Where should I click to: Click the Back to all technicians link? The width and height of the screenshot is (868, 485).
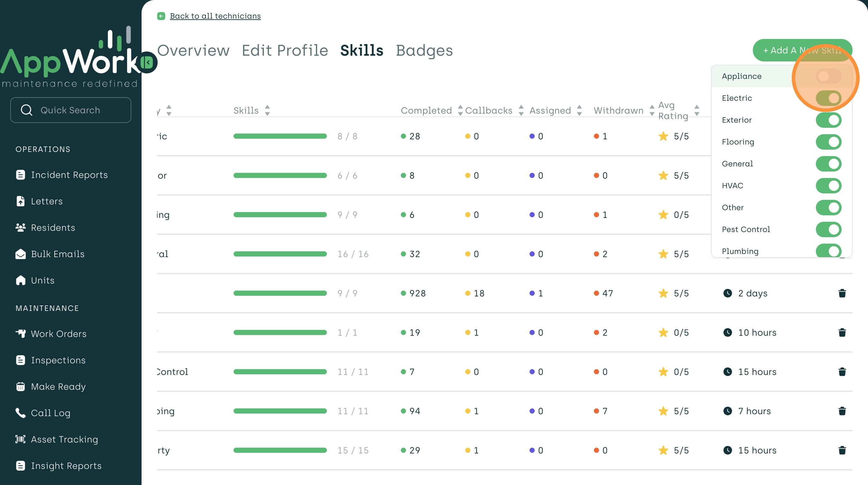point(215,16)
